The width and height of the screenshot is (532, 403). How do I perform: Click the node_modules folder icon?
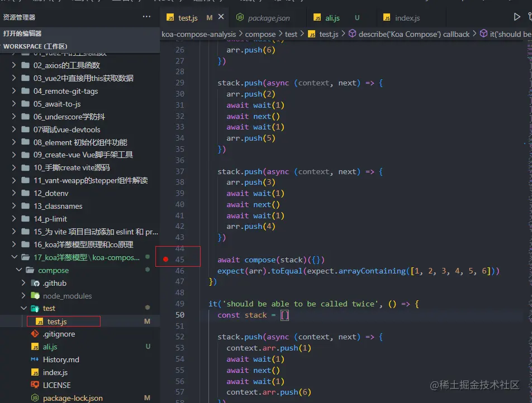pos(35,296)
